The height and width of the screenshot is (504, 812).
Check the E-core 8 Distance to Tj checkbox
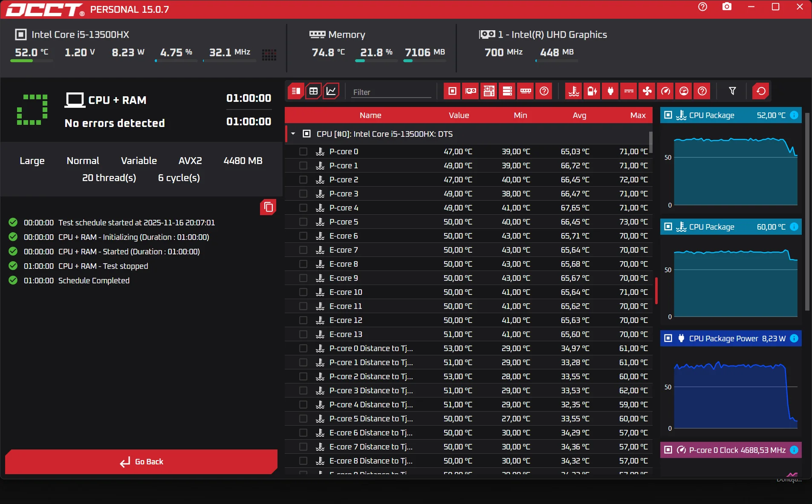coord(303,461)
